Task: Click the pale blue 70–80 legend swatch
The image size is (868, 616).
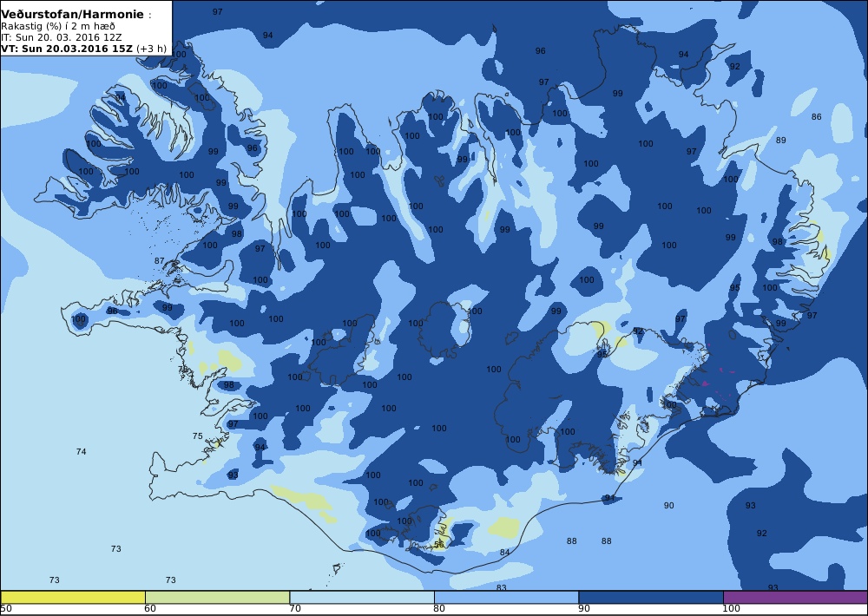Action: (x=362, y=597)
